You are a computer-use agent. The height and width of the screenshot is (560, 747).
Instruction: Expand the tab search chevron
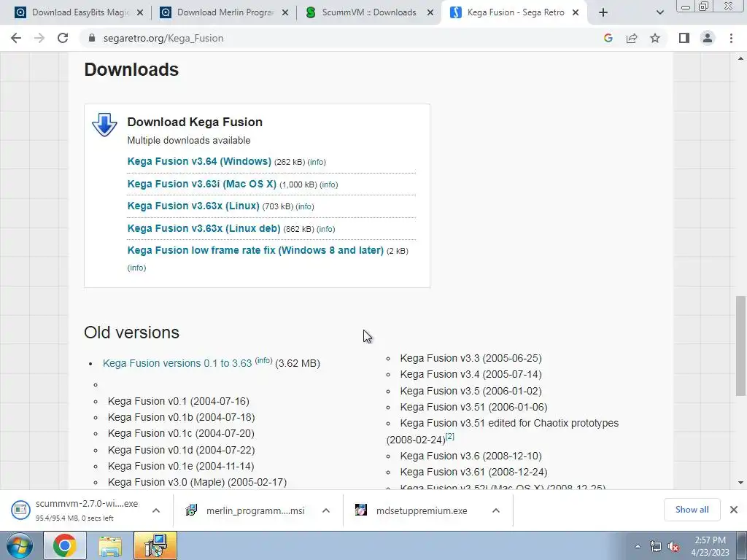(659, 12)
